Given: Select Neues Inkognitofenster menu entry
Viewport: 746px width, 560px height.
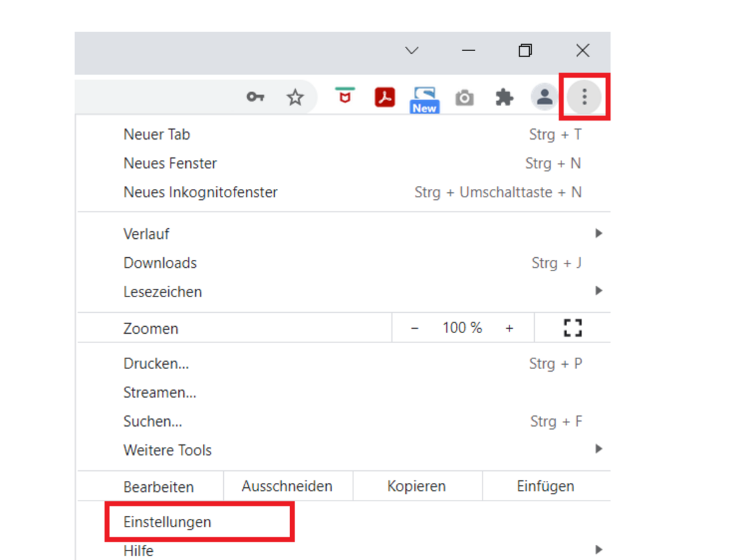Looking at the screenshot, I should [x=200, y=192].
